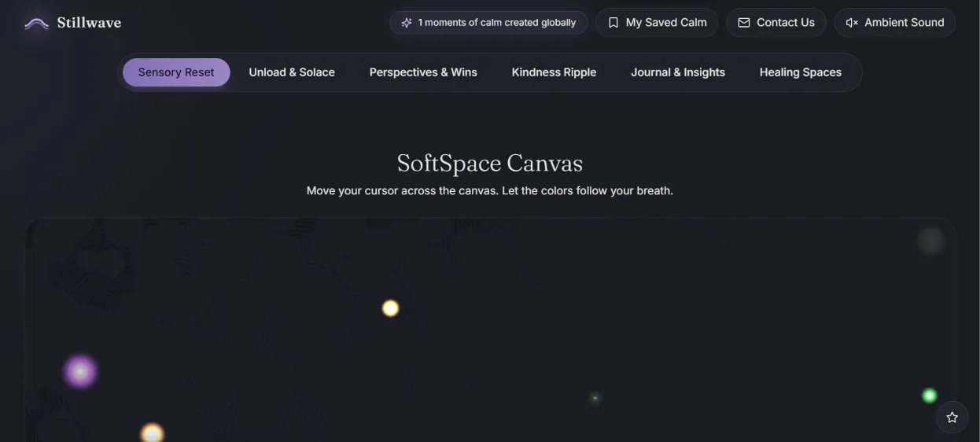Click the yellow-white orb on canvas
The image size is (980, 442).
click(x=390, y=308)
